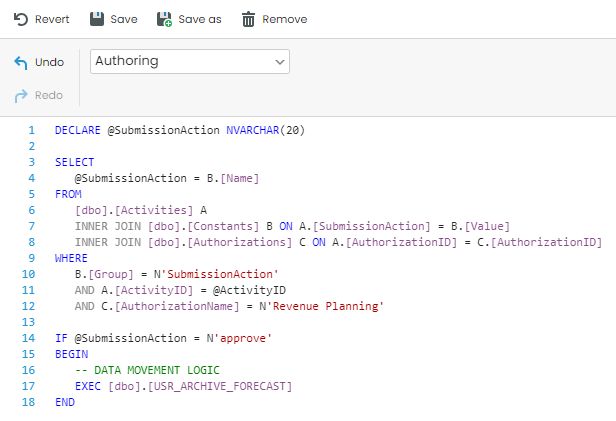The width and height of the screenshot is (616, 421).
Task: Click the FROM keyword on line 5
Action: (68, 194)
